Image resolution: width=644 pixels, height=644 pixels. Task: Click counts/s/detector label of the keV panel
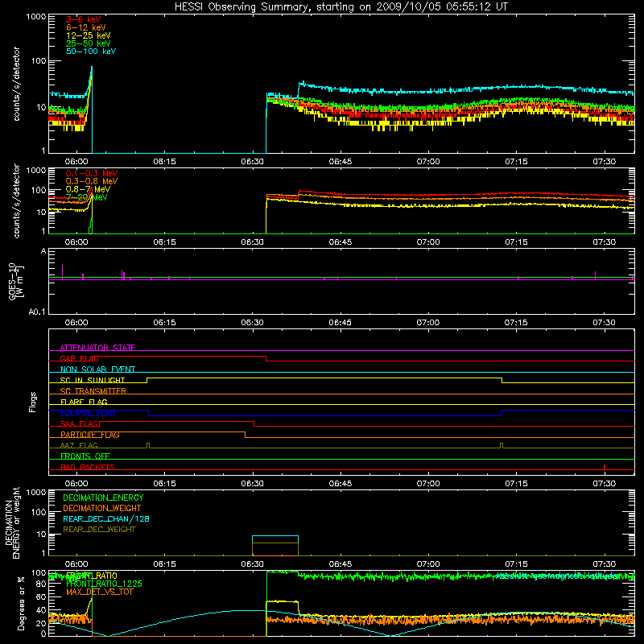tap(16, 84)
